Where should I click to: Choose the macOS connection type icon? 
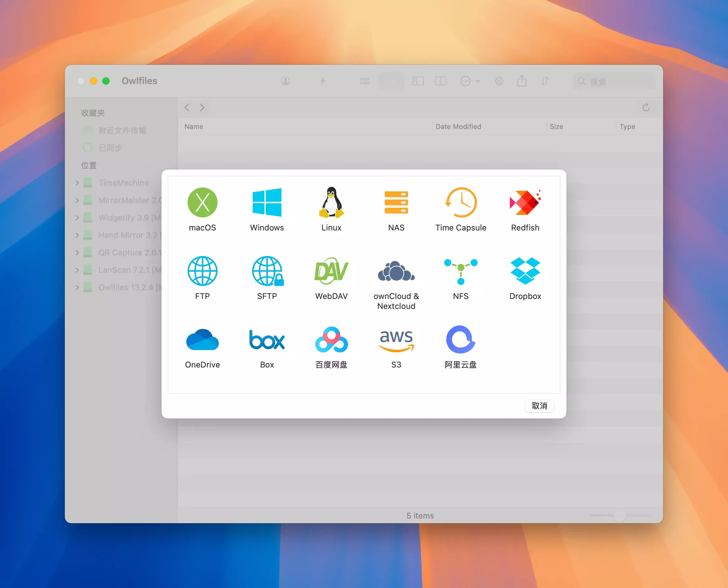[202, 202]
